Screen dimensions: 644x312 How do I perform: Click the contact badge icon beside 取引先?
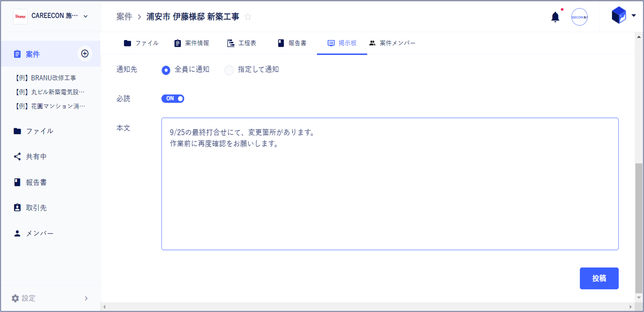(x=17, y=208)
